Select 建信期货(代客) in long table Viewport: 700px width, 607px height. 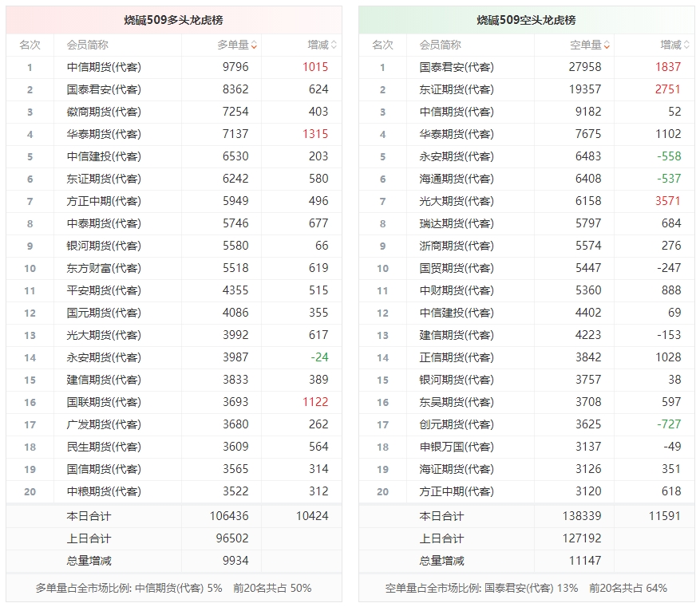point(174,380)
